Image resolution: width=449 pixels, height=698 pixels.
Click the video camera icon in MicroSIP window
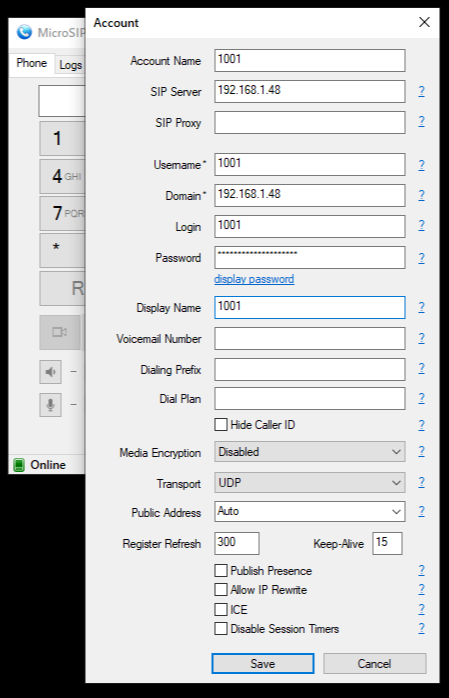60,332
